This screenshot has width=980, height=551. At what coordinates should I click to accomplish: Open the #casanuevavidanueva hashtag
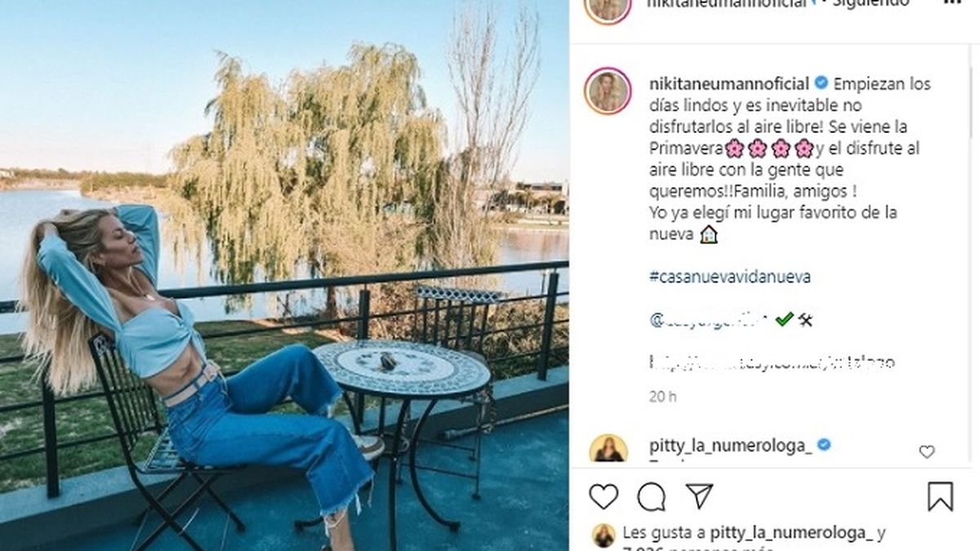click(x=730, y=277)
